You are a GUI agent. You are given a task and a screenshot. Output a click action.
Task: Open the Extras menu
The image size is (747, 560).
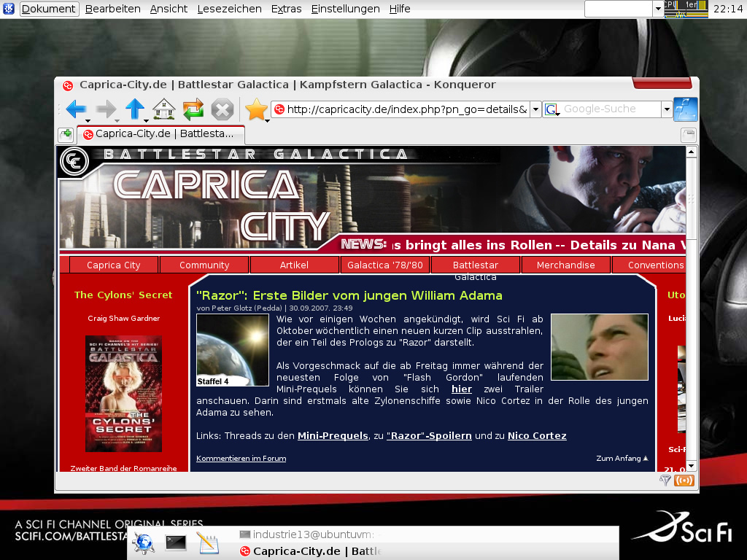pyautogui.click(x=286, y=9)
